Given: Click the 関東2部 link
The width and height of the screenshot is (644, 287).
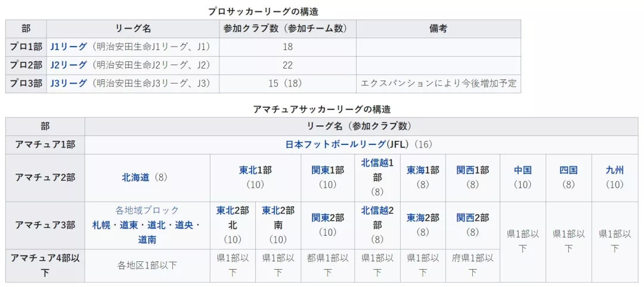Looking at the screenshot, I should pyautogui.click(x=327, y=218).
